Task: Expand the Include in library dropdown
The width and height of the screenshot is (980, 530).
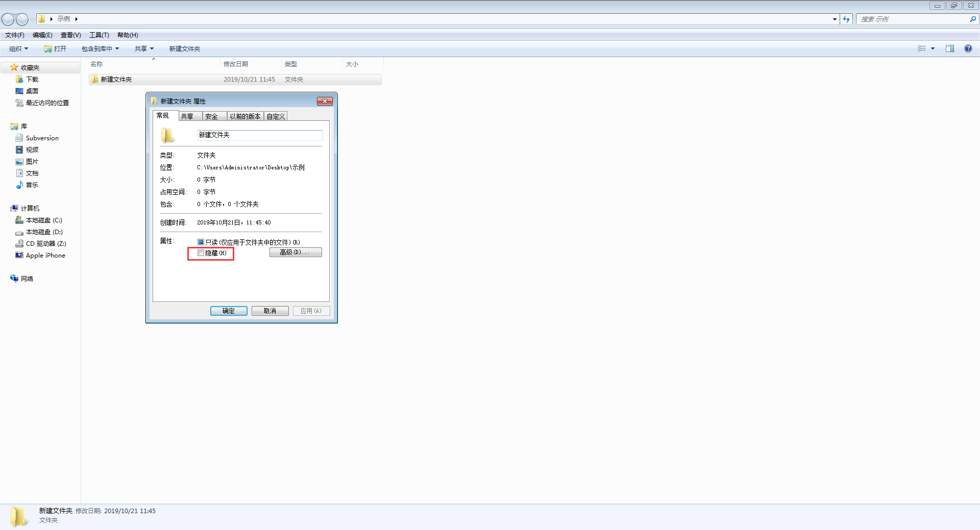Action: pyautogui.click(x=100, y=48)
